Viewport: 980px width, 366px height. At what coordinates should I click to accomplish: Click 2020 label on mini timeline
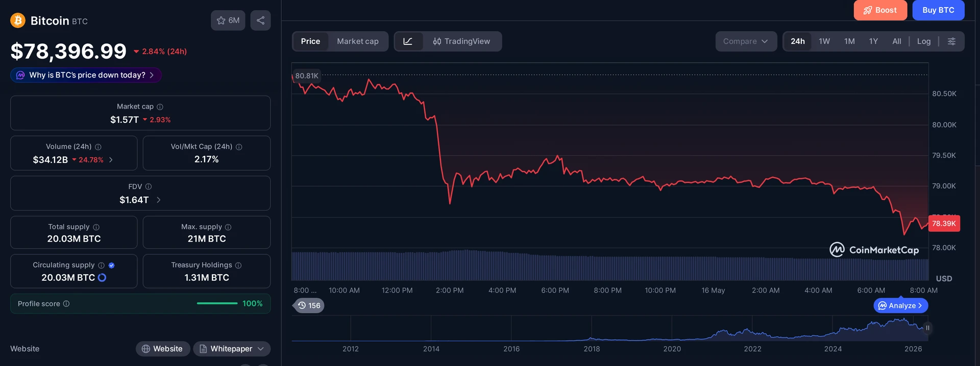tap(672, 349)
